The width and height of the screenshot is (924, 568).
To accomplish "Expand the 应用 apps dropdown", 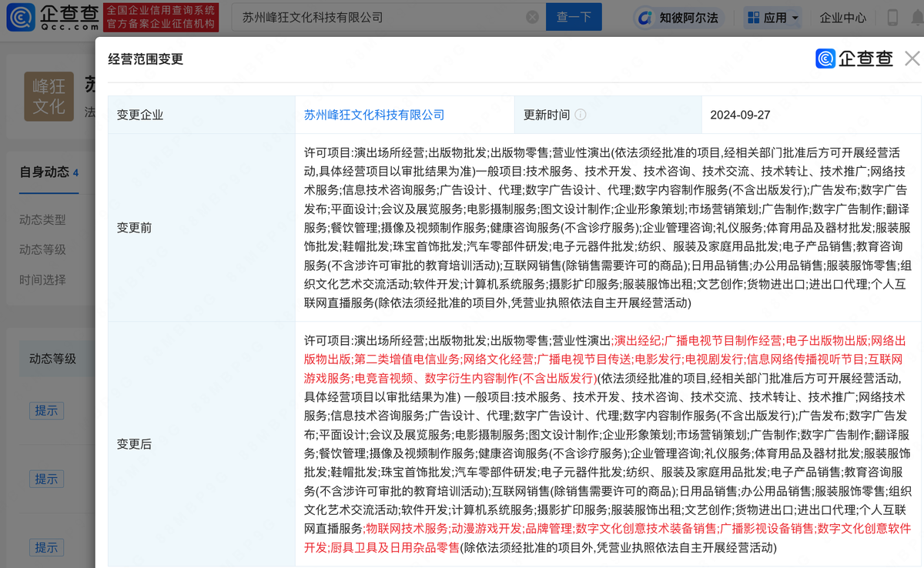I will click(773, 17).
